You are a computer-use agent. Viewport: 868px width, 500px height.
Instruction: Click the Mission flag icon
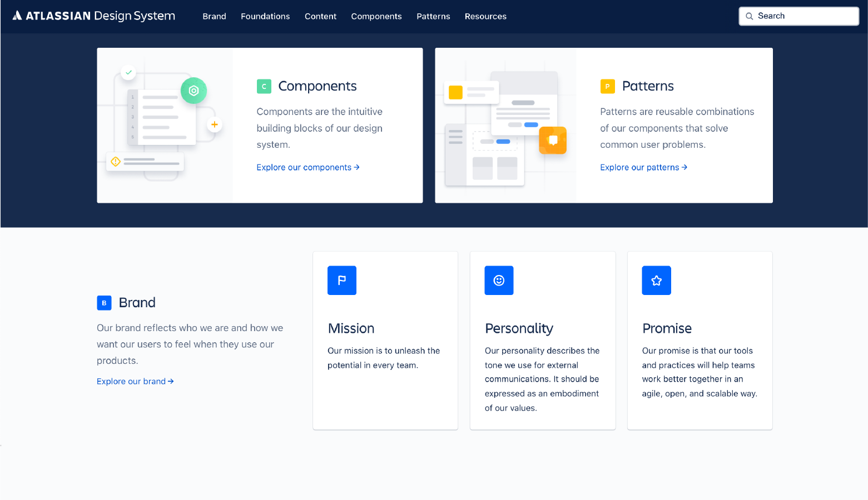click(x=342, y=281)
